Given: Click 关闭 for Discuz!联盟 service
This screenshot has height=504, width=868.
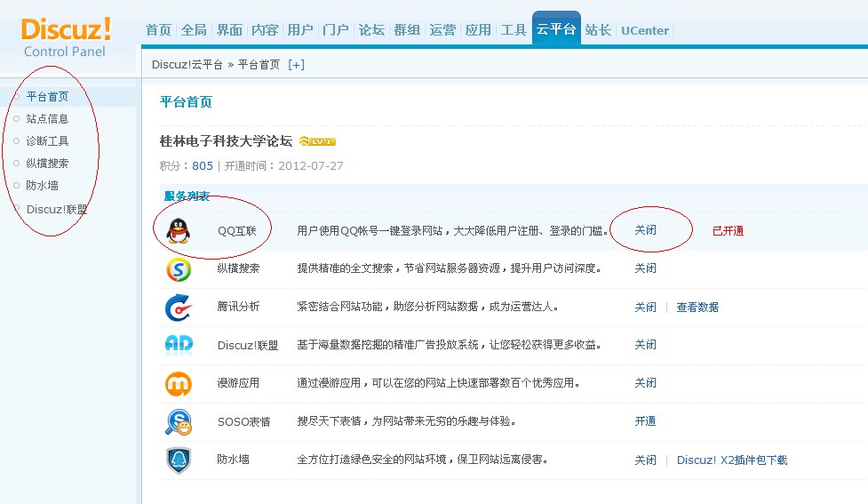Looking at the screenshot, I should pyautogui.click(x=645, y=345).
